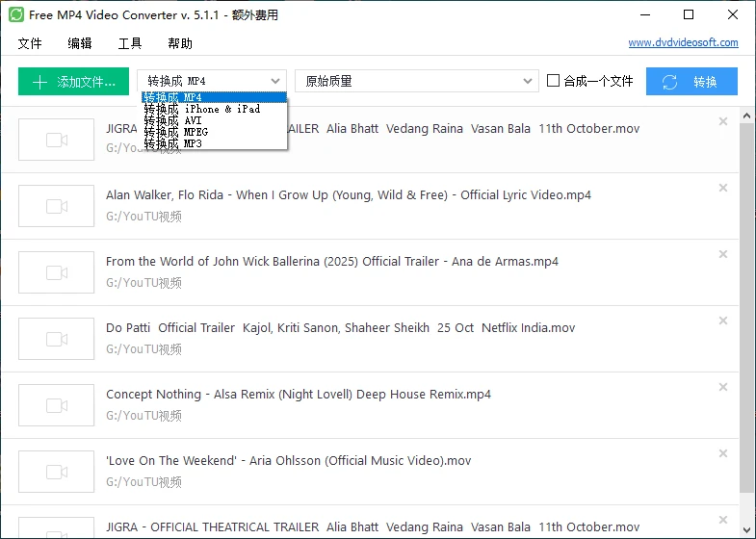Choose 转换成 MP3 from the list
Screen dimensions: 756x539
click(x=215, y=143)
